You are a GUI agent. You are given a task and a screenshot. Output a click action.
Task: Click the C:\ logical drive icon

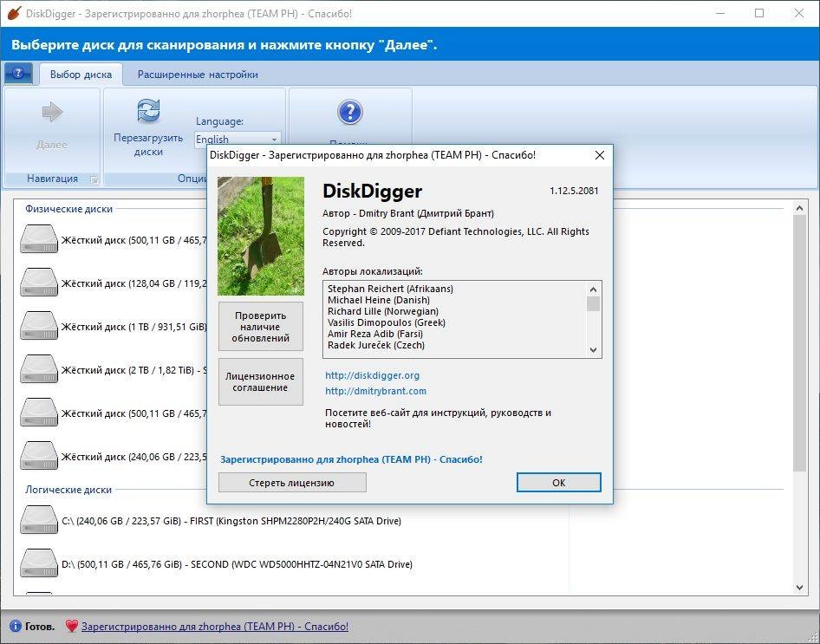point(39,521)
